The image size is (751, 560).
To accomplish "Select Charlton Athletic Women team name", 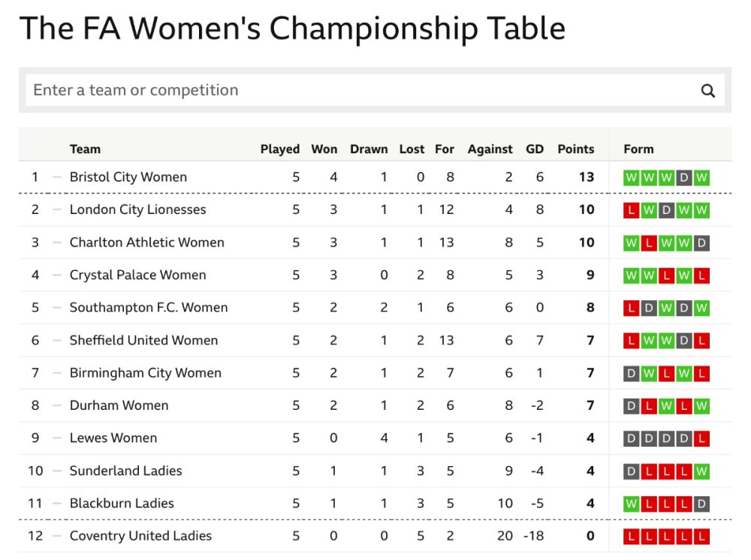I will 146,242.
